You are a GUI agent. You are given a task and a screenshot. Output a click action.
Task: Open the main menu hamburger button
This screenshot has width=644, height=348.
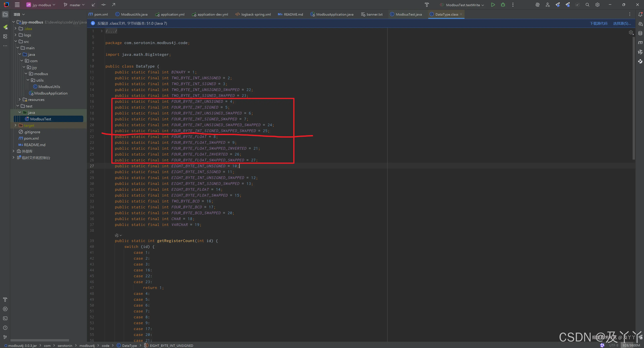tap(17, 5)
